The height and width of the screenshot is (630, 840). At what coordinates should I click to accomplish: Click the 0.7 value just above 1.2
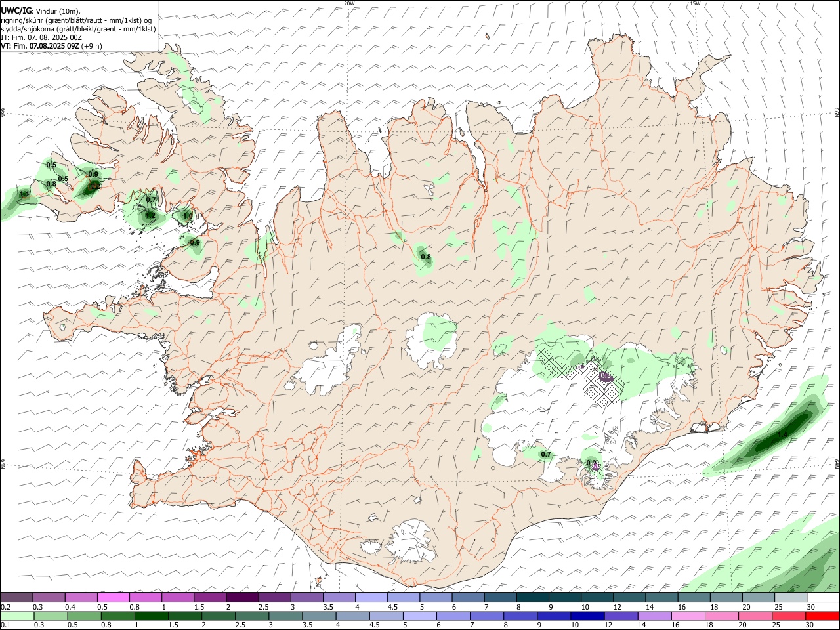(x=151, y=200)
